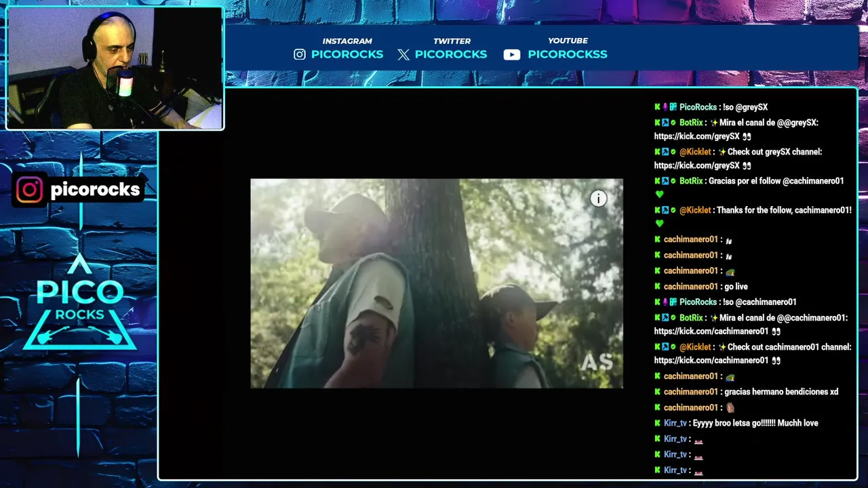Open kick.com/cachimanero01 link in Kicklet message
This screenshot has height=488, width=868.
711,361
